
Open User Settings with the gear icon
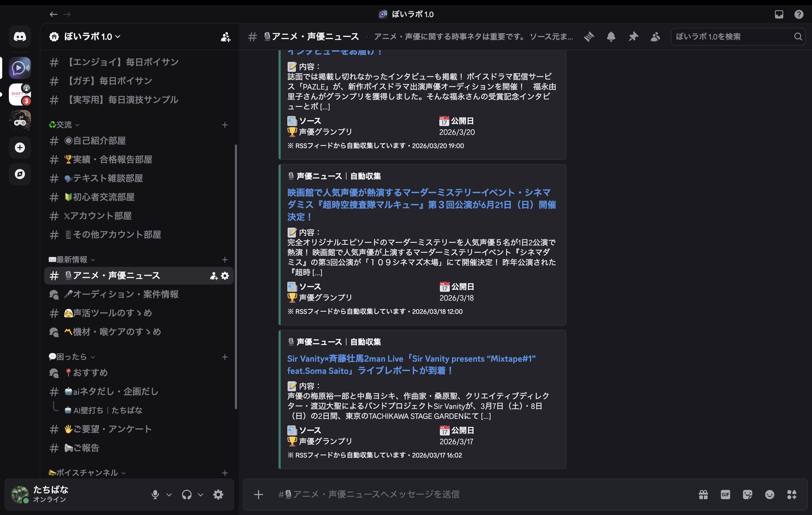click(x=218, y=495)
